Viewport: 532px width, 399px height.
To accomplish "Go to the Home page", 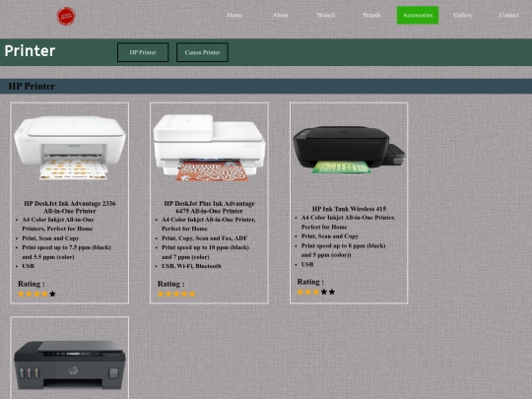I will [234, 15].
